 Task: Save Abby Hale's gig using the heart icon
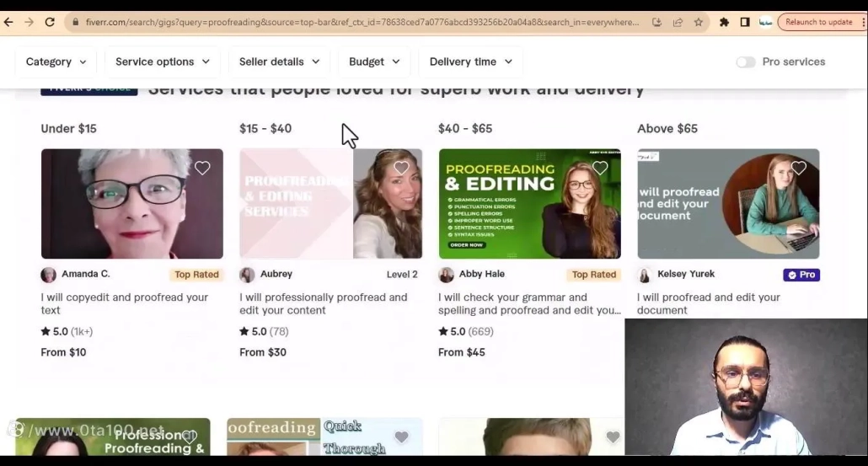tap(600, 168)
